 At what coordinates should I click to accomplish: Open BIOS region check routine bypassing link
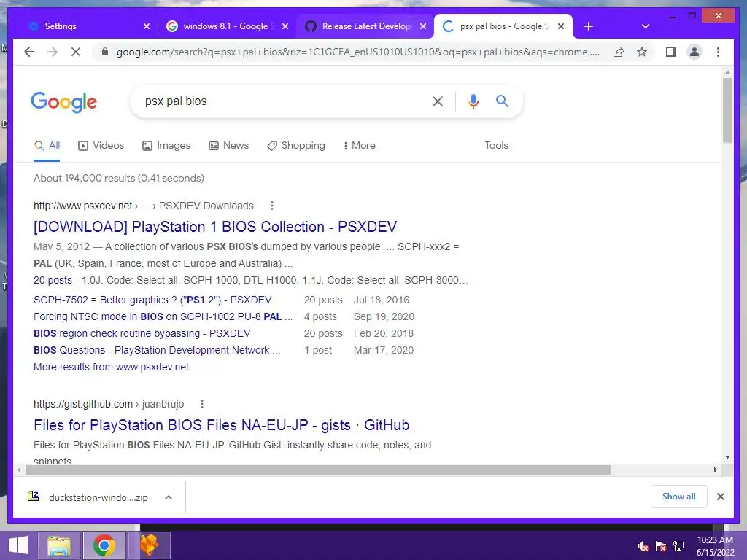142,333
